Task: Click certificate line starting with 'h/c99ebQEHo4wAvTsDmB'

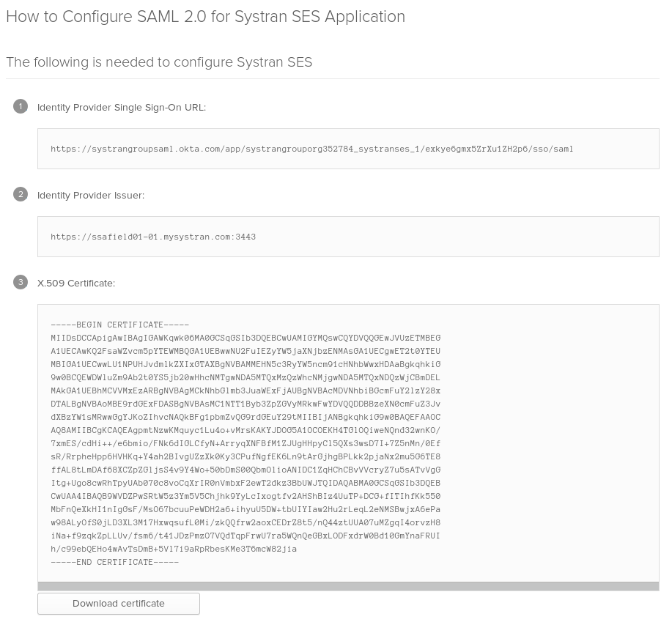Action: [x=174, y=549]
